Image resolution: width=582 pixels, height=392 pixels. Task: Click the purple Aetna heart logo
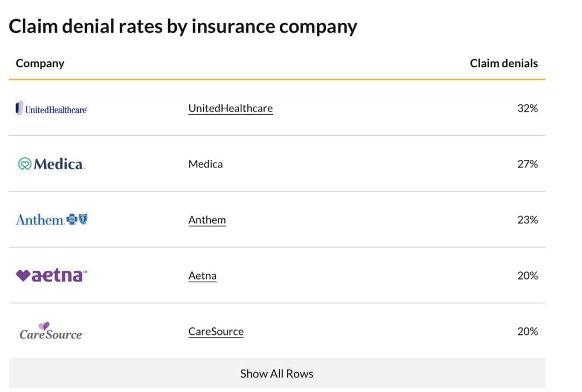tap(23, 275)
